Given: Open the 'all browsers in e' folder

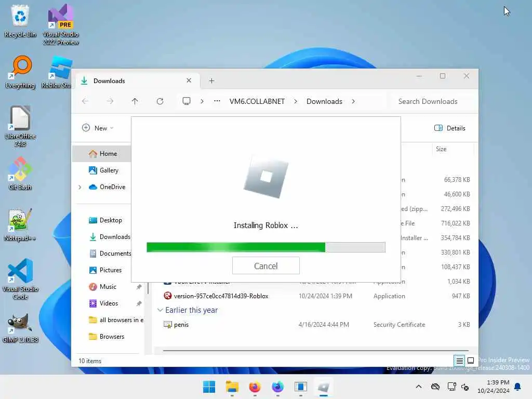Looking at the screenshot, I should point(116,320).
